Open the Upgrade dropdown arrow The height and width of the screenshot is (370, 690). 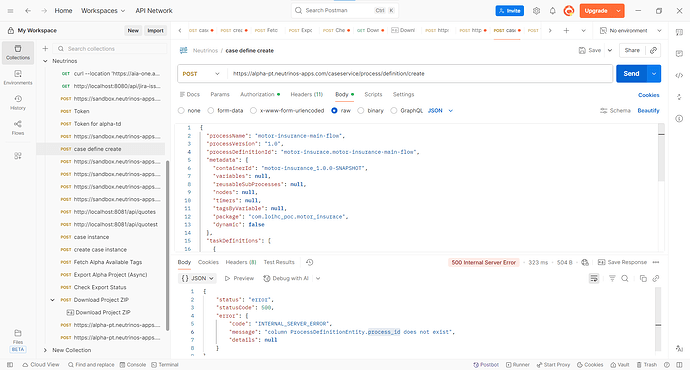[x=618, y=11]
